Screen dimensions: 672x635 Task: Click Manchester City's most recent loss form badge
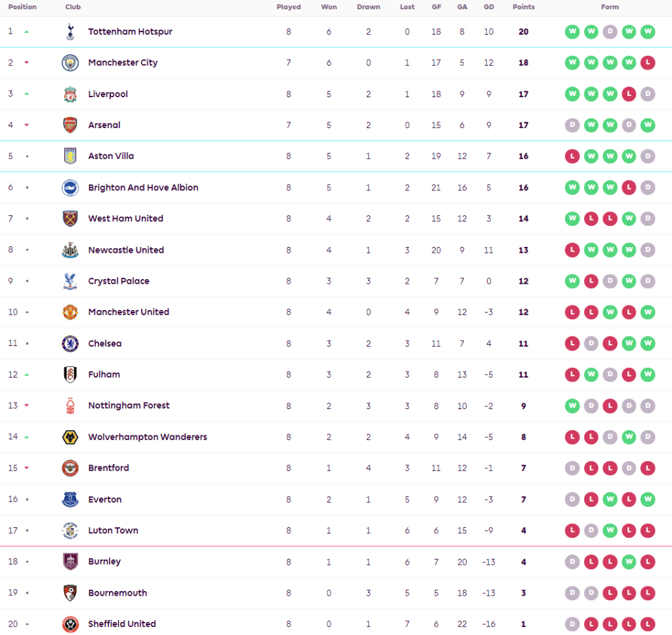[648, 63]
